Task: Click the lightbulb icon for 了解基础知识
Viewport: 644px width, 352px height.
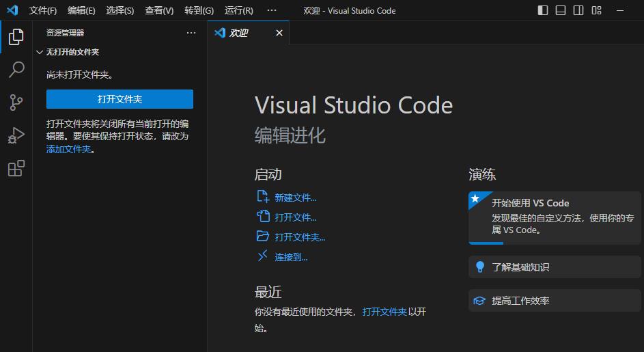Action: (479, 267)
